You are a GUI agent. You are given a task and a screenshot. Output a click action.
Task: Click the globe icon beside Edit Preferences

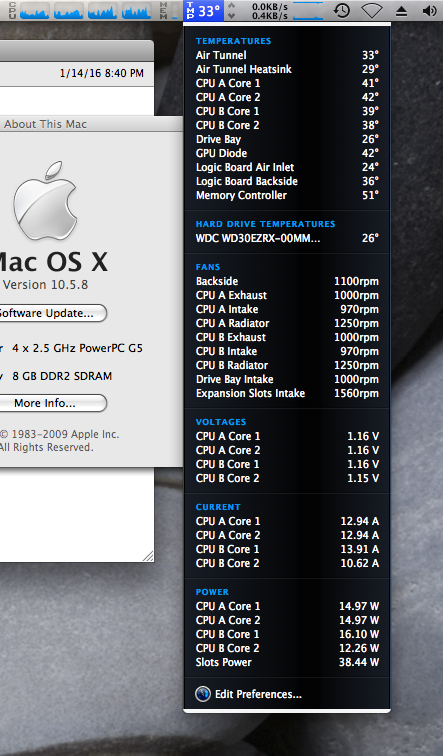203,694
